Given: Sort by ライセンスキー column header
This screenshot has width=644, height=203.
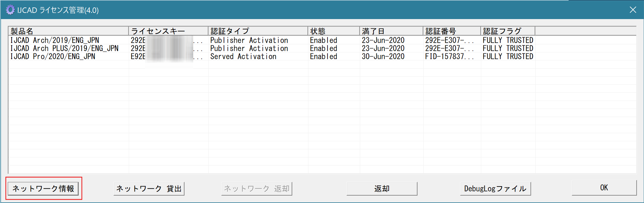Looking at the screenshot, I should [168, 31].
